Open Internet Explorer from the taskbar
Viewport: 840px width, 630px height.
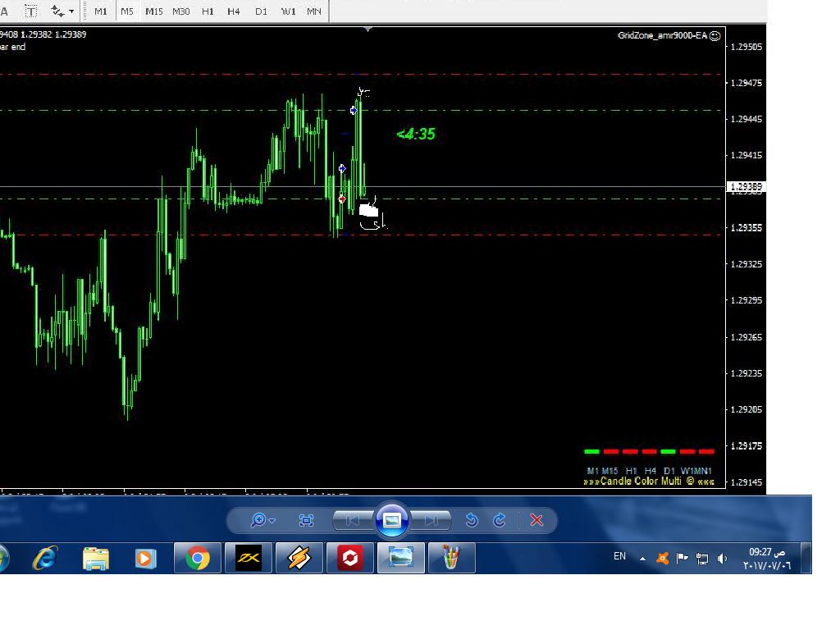[45, 558]
